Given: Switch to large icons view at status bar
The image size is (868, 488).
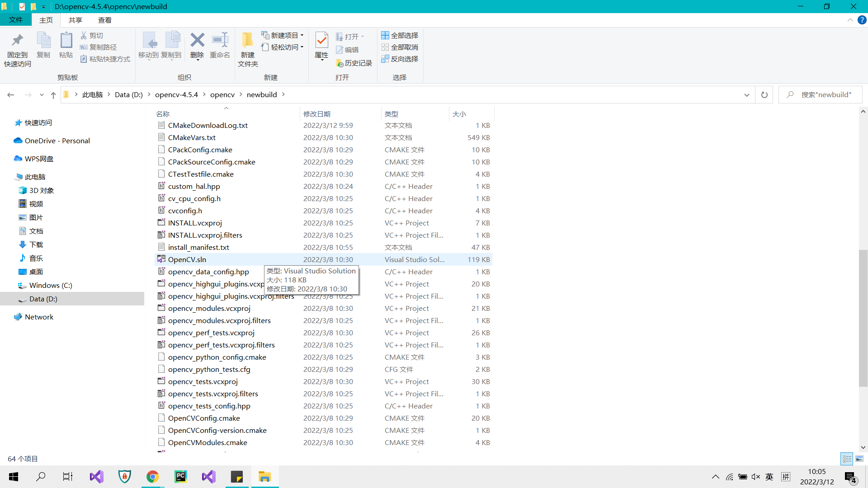Looking at the screenshot, I should pyautogui.click(x=859, y=459).
